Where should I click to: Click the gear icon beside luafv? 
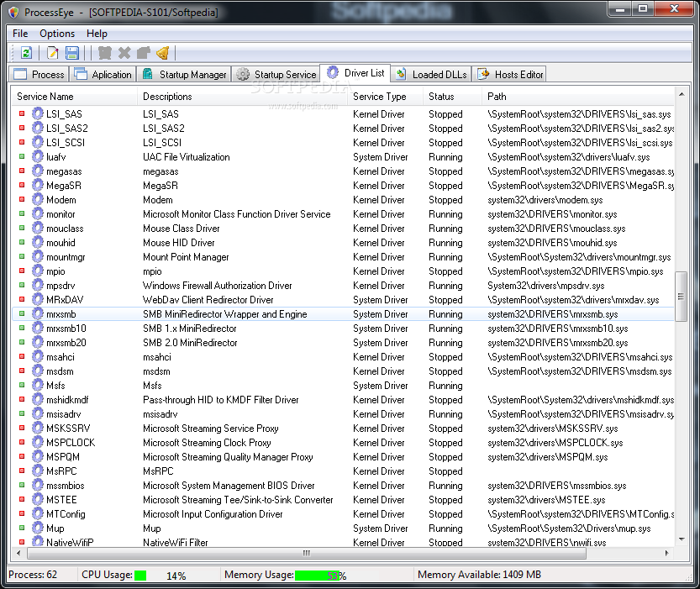pos(38,156)
